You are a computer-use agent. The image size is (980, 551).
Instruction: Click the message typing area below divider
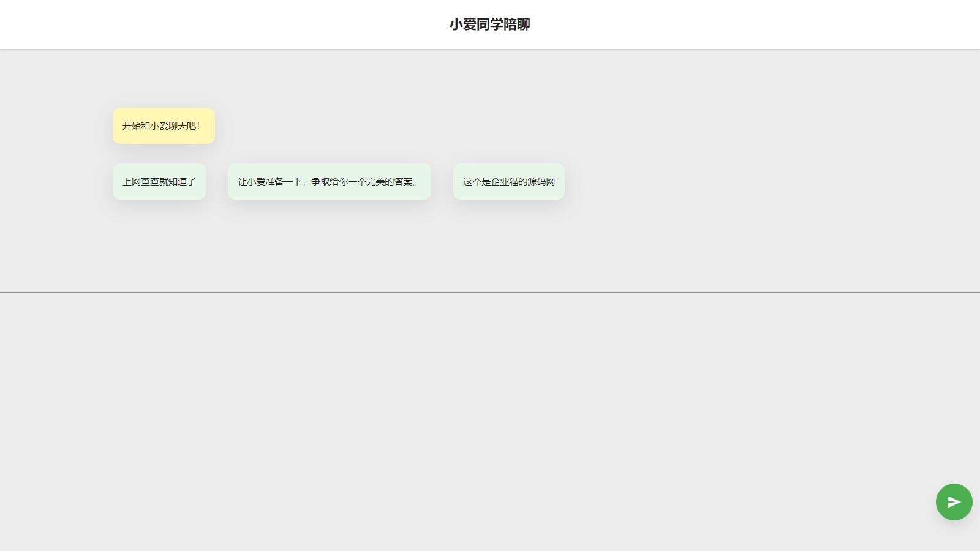(x=466, y=398)
